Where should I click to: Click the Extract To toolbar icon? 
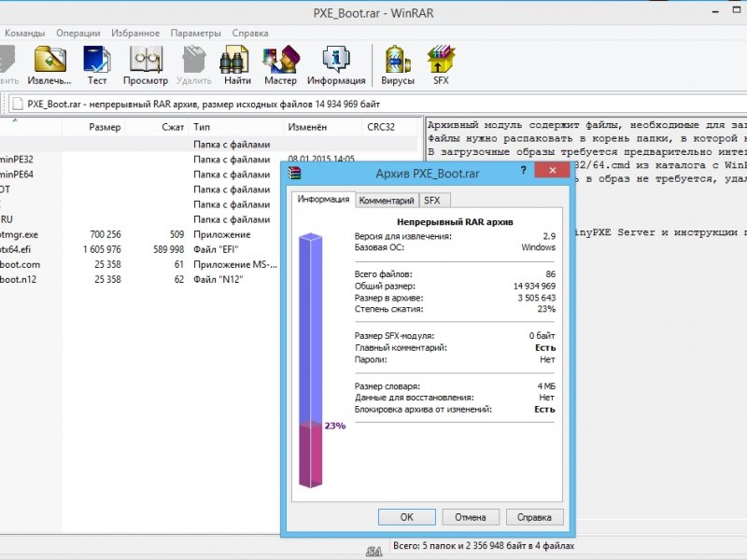coord(49,65)
